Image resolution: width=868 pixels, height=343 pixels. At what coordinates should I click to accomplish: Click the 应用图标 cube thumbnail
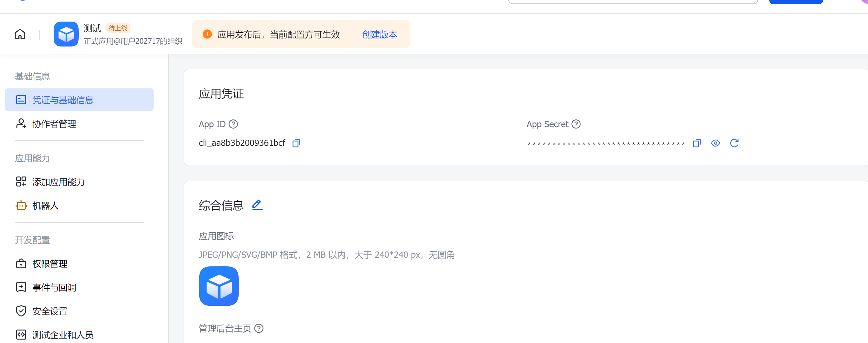219,286
